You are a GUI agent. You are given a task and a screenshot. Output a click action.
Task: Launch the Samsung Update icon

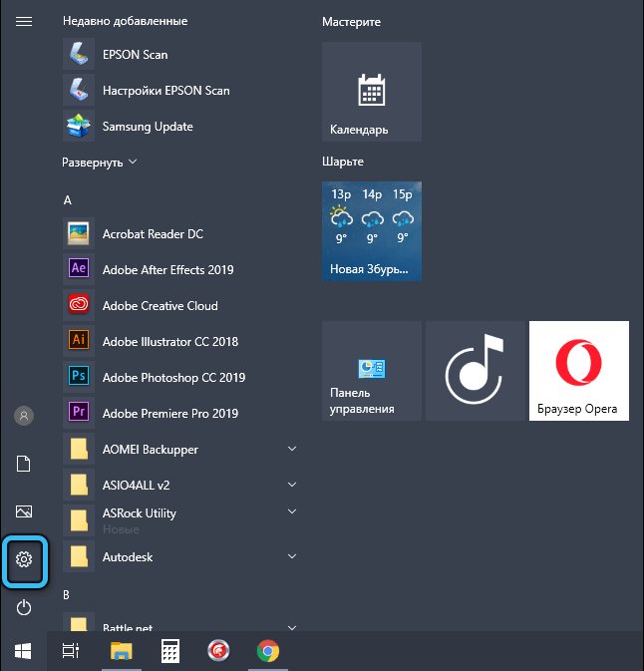(x=79, y=126)
